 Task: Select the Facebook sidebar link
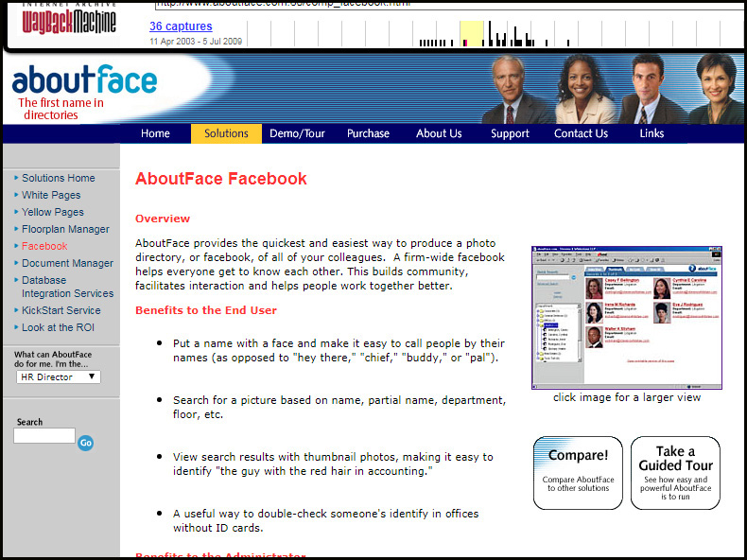click(x=44, y=246)
